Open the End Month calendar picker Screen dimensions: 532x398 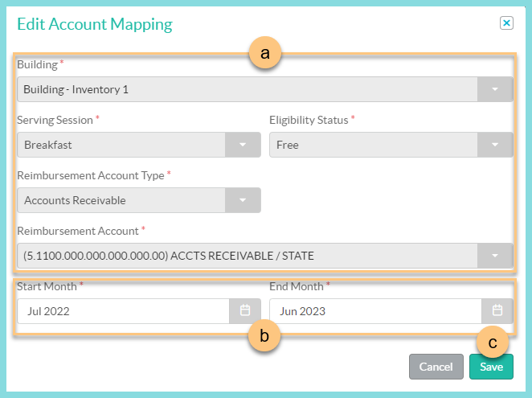pyautogui.click(x=497, y=311)
